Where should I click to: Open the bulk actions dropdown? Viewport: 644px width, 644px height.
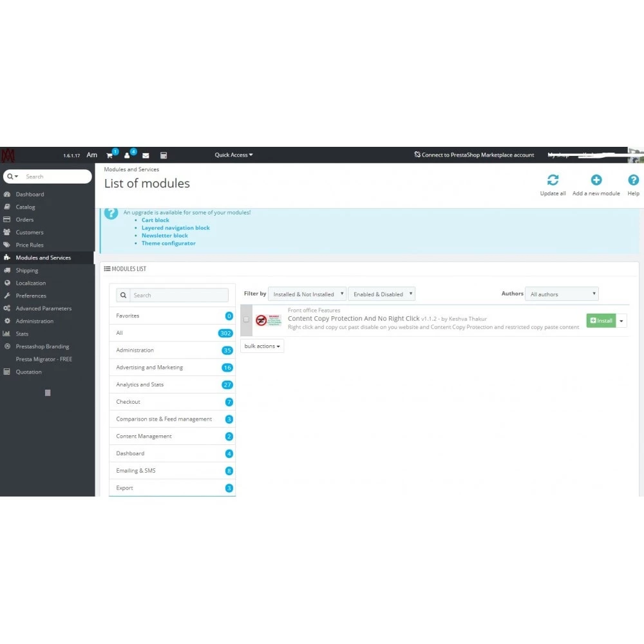(262, 346)
